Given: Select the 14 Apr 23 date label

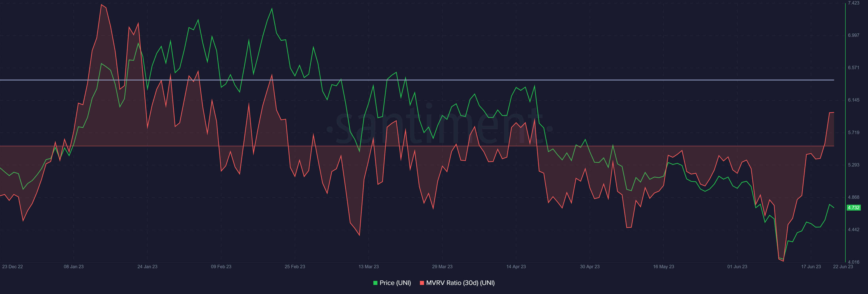Looking at the screenshot, I should click(516, 267).
